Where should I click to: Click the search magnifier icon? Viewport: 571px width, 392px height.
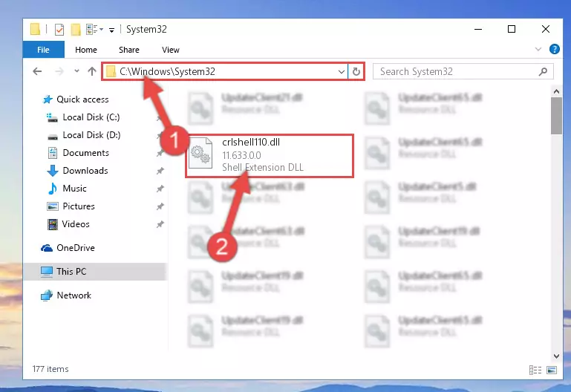[543, 72]
